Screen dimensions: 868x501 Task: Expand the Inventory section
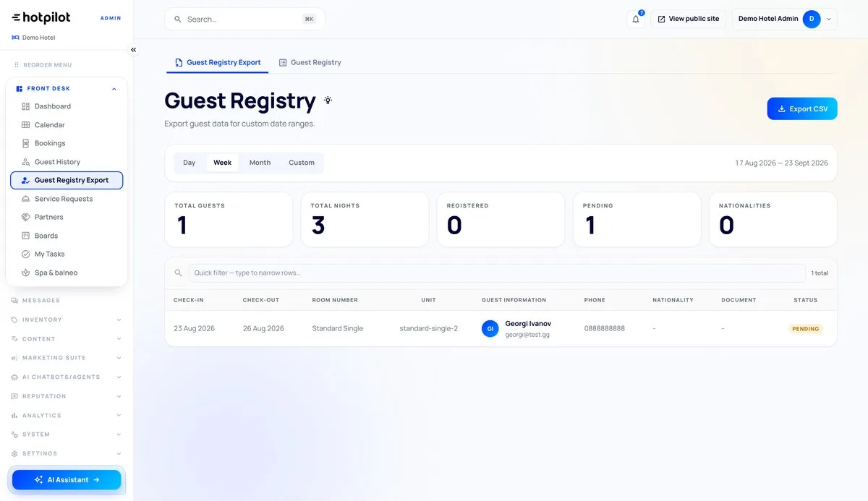67,320
